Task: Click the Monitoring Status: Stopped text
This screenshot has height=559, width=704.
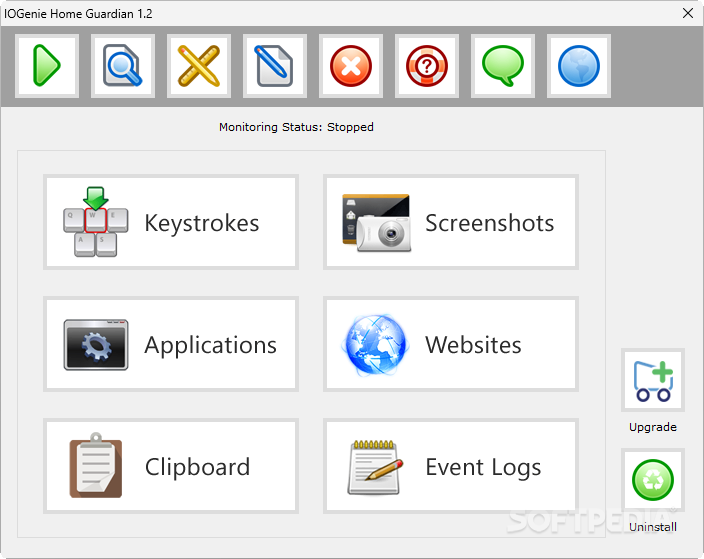Action: coord(296,128)
